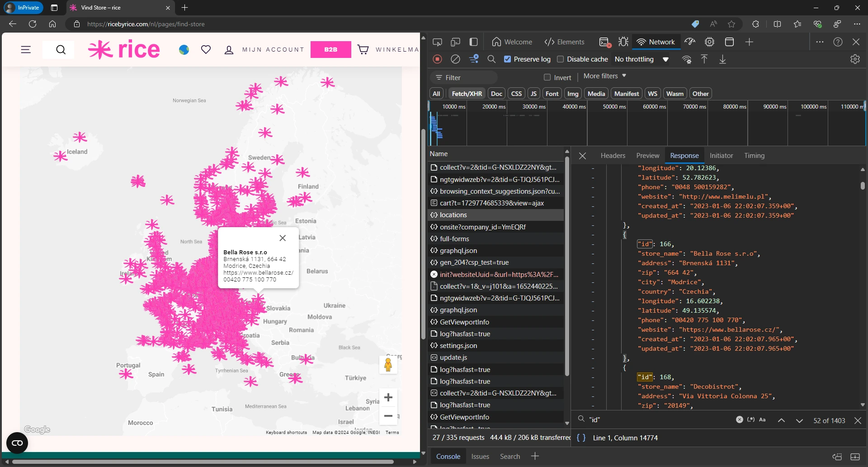Zoom in on the map

coord(388,398)
